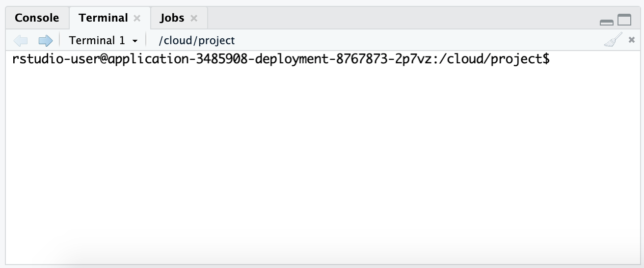Image resolution: width=644 pixels, height=268 pixels.
Task: Click the /cloud/project path in toolbar
Action: coord(197,40)
